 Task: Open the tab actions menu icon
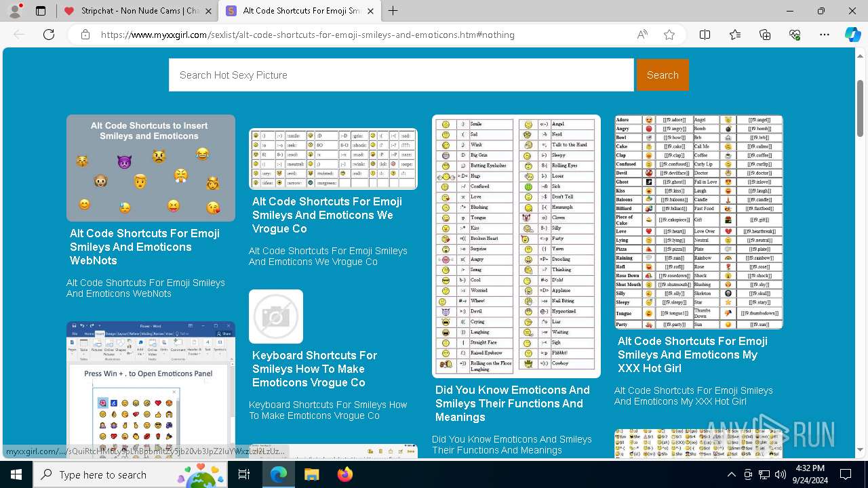coord(41,11)
